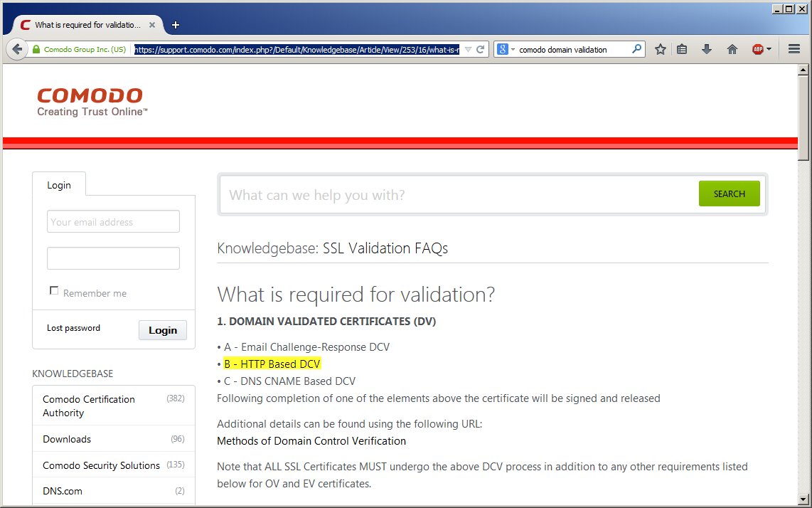The image size is (812, 508).
Task: Click the Your email address field
Action: 113,222
